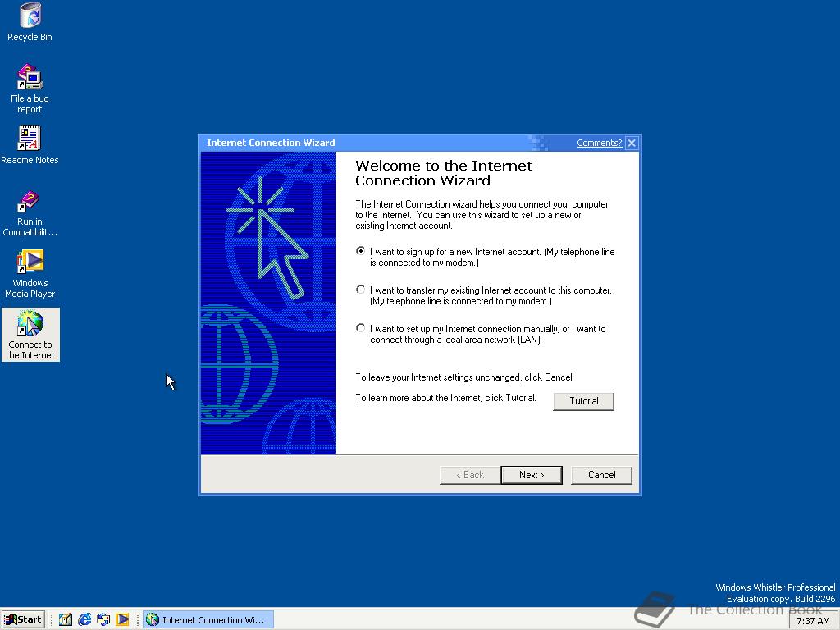The image size is (840, 630).
Task: Close the Internet Connection Wizard window
Action: click(632, 143)
